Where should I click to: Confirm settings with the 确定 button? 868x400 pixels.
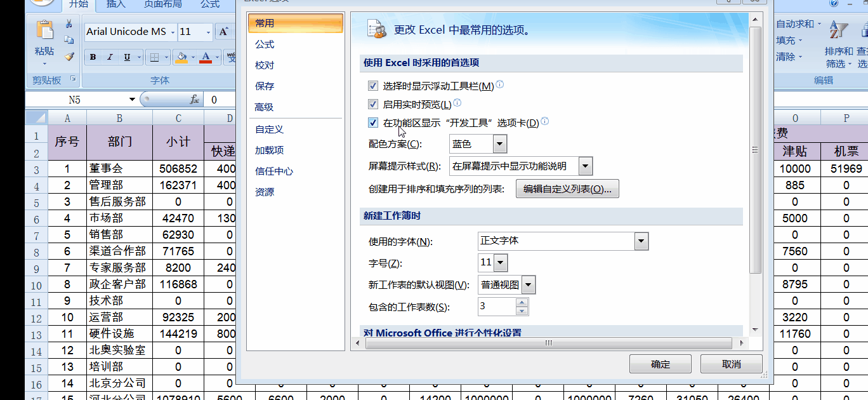coord(660,364)
